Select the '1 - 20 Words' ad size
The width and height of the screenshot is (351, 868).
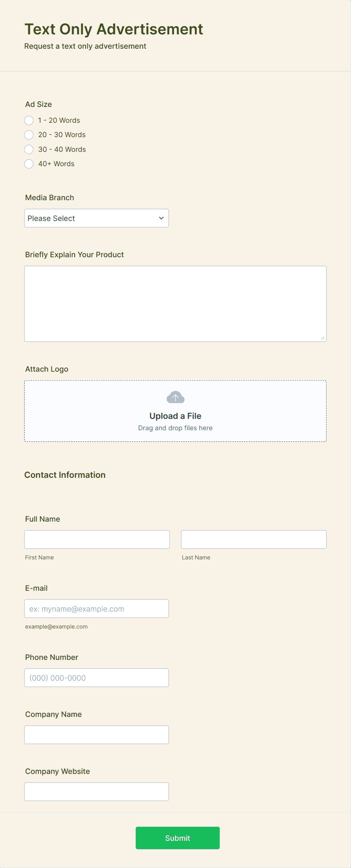pos(29,120)
